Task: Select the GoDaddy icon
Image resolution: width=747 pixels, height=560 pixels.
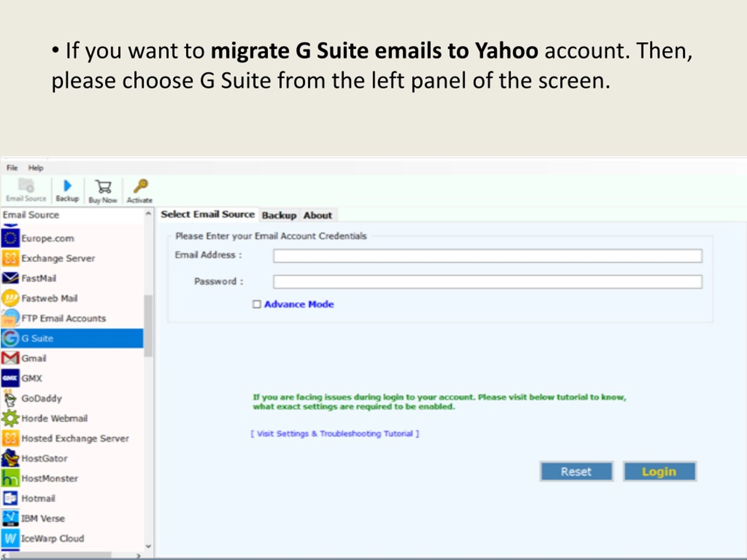Action: point(10,398)
